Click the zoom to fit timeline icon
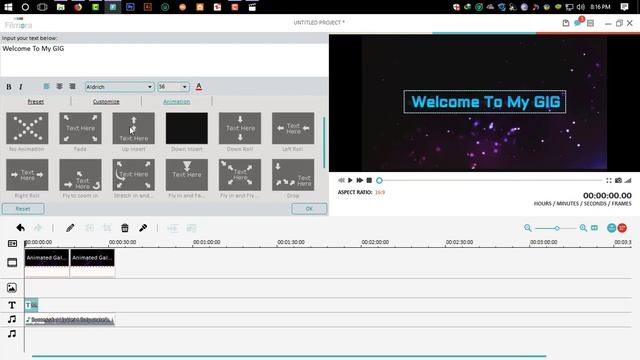 (595, 228)
